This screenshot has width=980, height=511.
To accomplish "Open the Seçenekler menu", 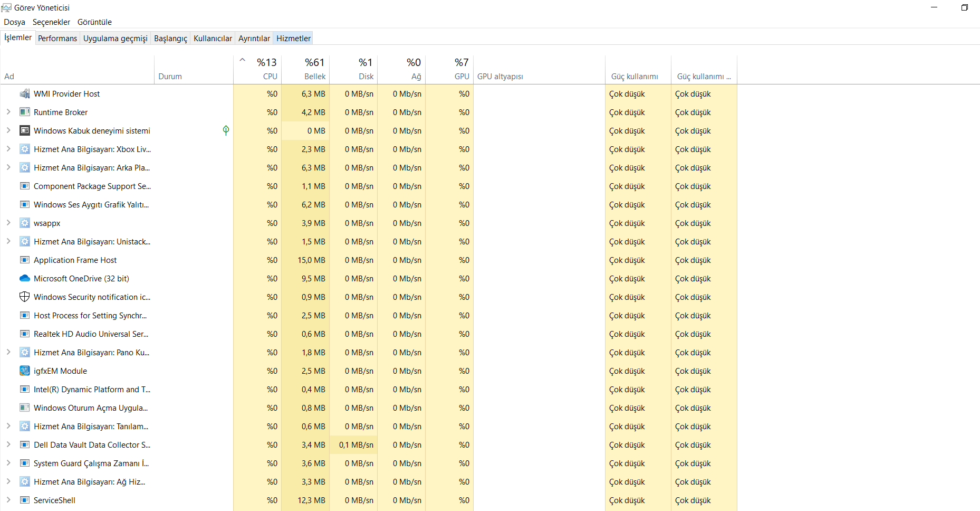I will [x=51, y=22].
